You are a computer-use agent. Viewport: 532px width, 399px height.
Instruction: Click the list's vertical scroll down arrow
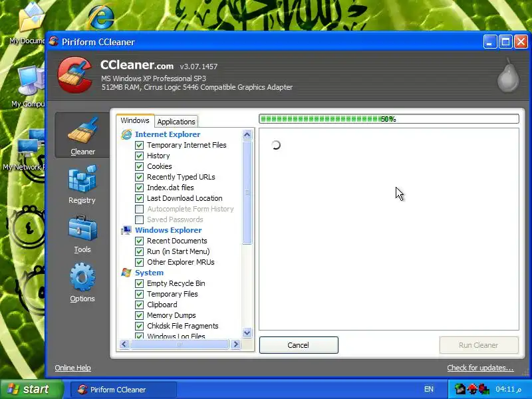(247, 333)
